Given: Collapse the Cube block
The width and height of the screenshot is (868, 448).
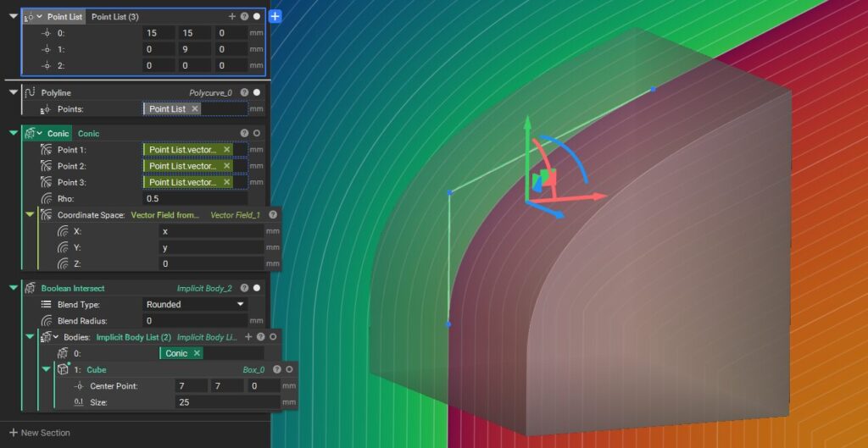Looking at the screenshot, I should tap(47, 370).
